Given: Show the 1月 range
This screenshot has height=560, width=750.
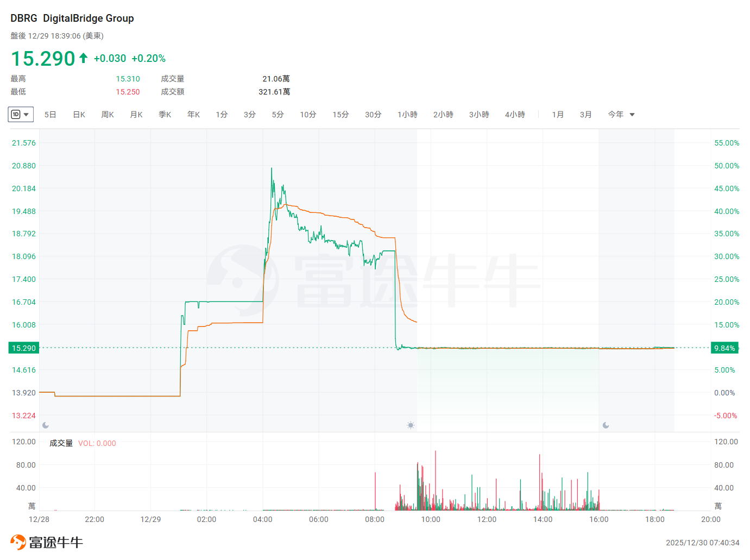Looking at the screenshot, I should (x=558, y=115).
